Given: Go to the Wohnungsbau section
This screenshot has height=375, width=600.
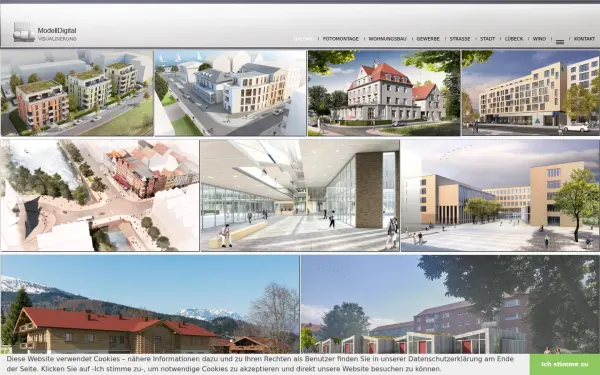Looking at the screenshot, I should click(387, 39).
